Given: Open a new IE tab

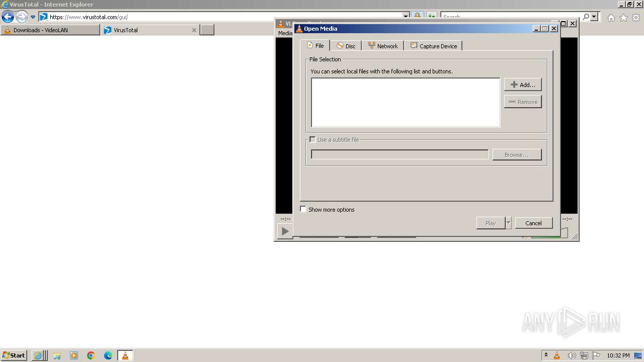Looking at the screenshot, I should 207,30.
